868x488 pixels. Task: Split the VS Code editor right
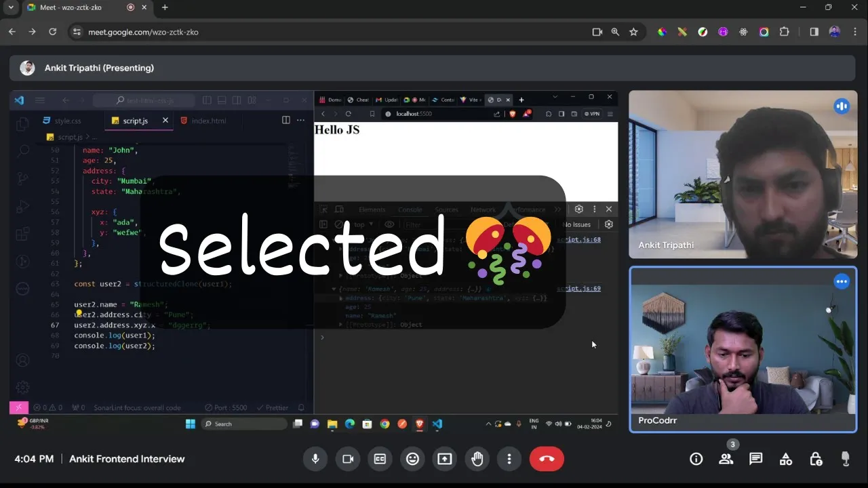click(285, 120)
